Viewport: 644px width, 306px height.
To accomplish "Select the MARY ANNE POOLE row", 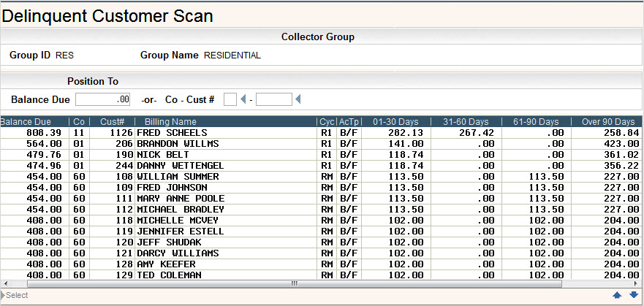I will (320, 198).
